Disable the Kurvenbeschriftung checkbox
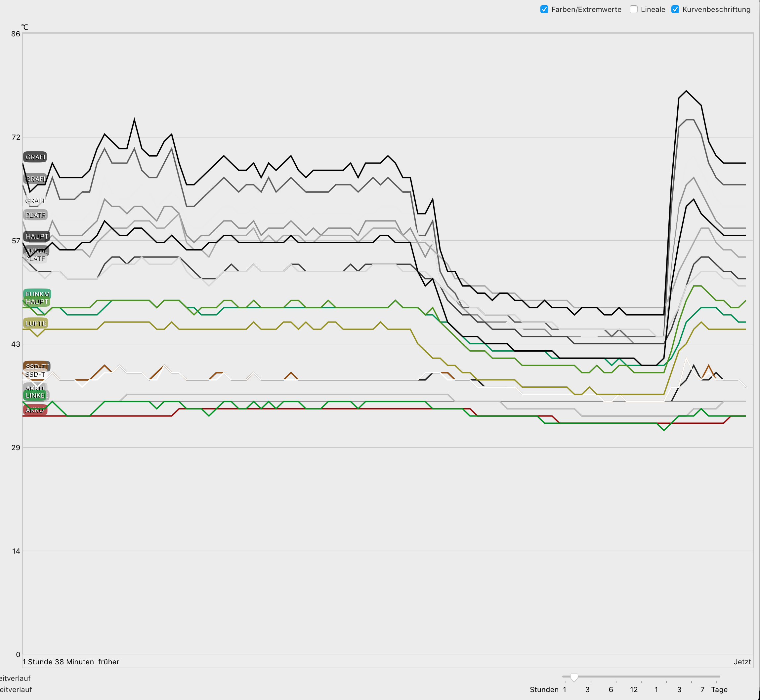This screenshot has height=700, width=760. 675,10
